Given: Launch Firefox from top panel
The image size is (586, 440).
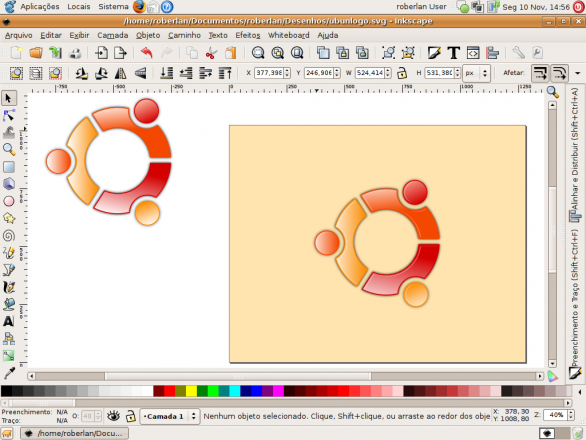Looking at the screenshot, I should point(139,6).
